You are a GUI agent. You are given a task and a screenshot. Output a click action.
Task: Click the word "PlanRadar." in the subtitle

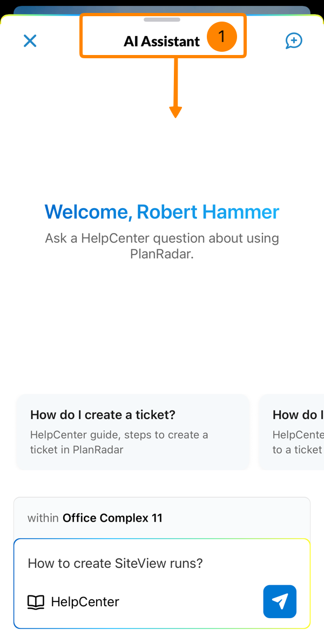pos(162,254)
